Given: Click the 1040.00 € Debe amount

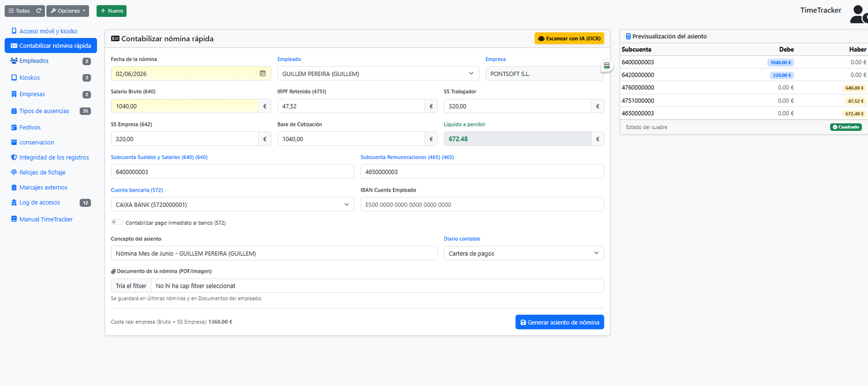Looking at the screenshot, I should pyautogui.click(x=781, y=62).
